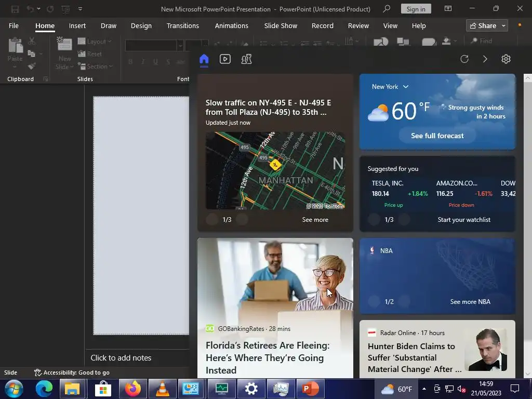Click See more NBA link
This screenshot has width=532, height=399.
[470, 302]
